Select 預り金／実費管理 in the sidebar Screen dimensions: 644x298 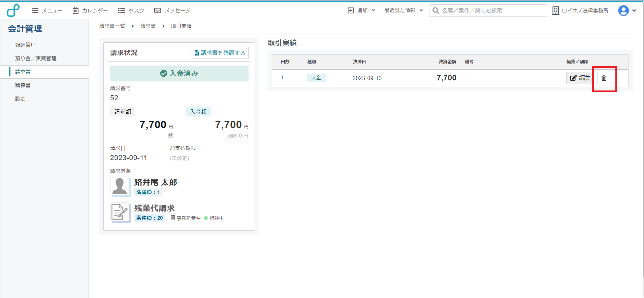point(36,58)
